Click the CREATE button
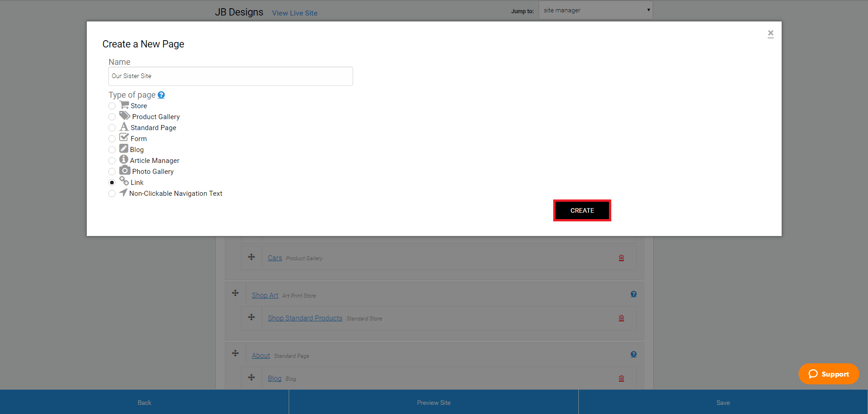868x414 pixels. click(582, 210)
